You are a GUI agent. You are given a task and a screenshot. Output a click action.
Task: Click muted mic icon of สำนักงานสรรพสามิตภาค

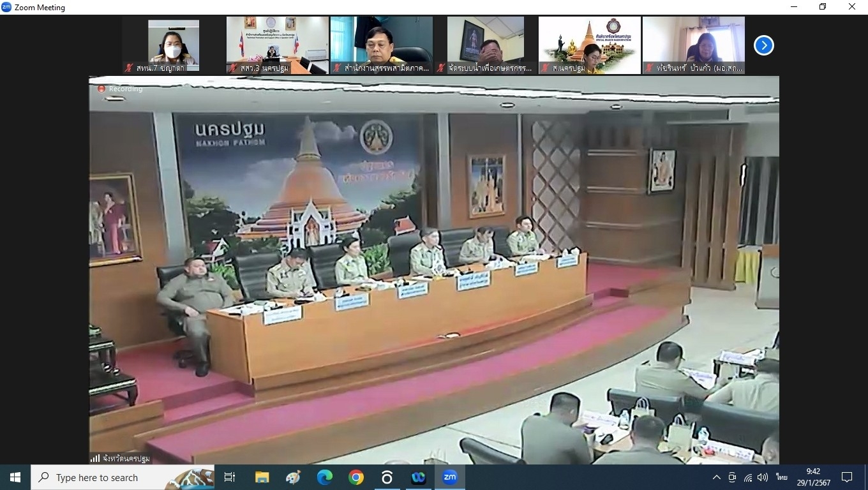click(x=338, y=68)
